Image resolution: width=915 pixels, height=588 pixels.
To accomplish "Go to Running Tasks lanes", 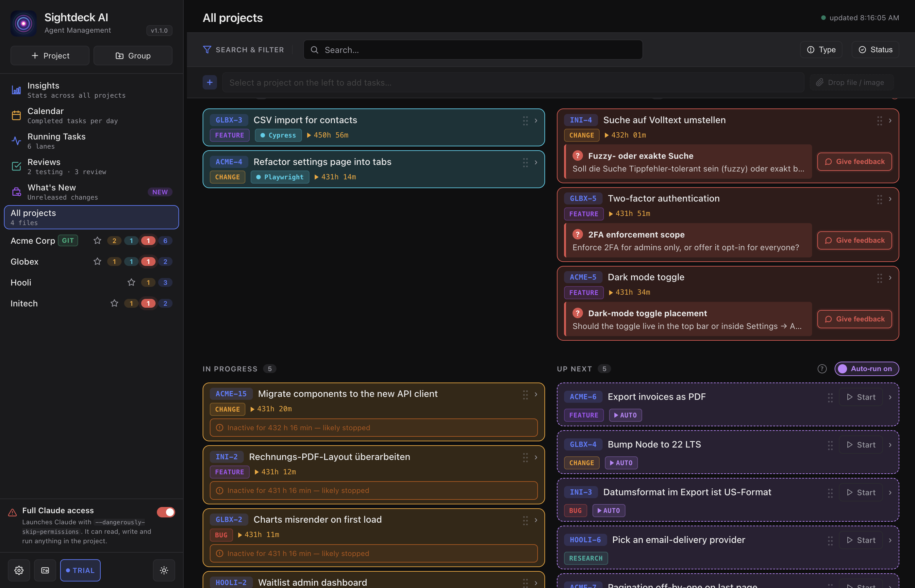I will pyautogui.click(x=91, y=141).
